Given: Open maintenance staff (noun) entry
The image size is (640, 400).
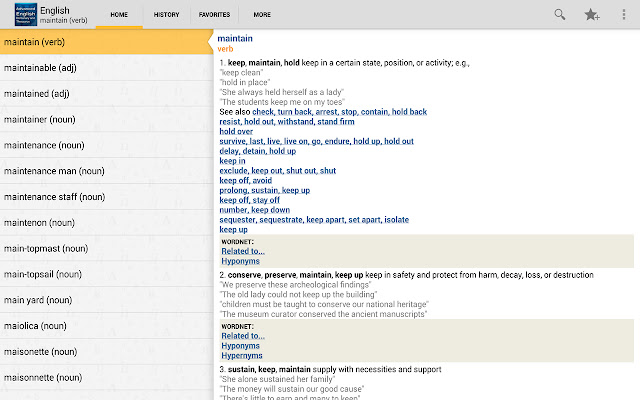Looking at the screenshot, I should tap(50, 197).
